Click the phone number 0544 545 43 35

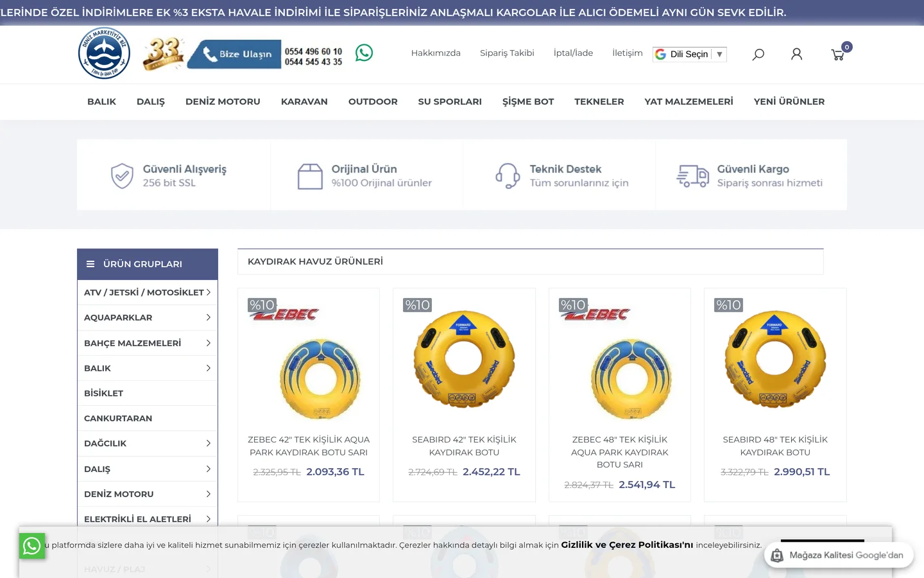313,62
